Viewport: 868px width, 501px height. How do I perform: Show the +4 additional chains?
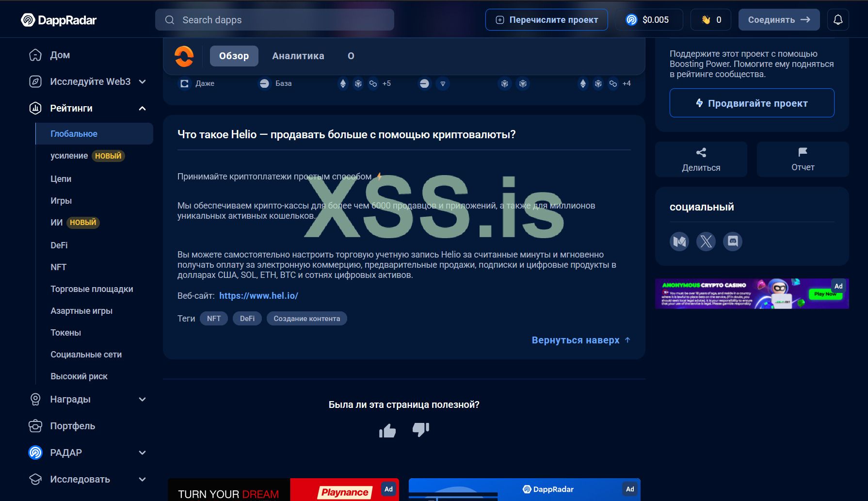pyautogui.click(x=627, y=83)
